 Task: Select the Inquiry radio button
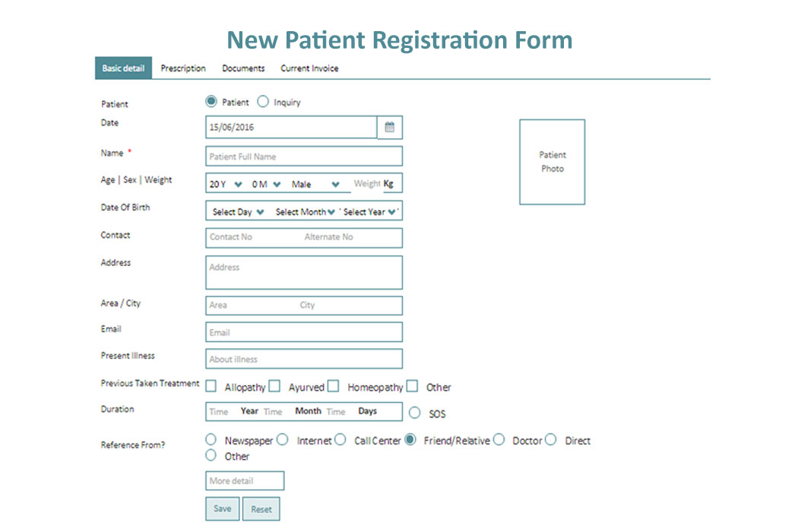coord(263,102)
